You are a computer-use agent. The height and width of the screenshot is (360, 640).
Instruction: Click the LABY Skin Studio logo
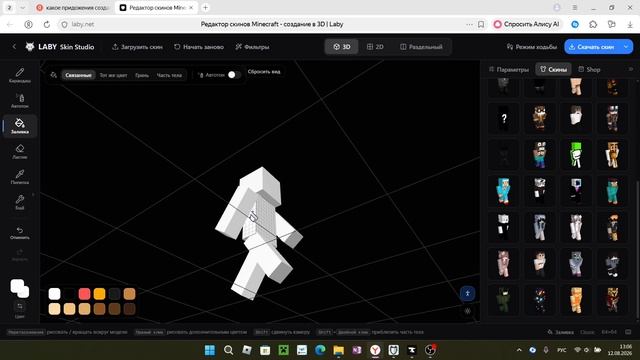(60, 47)
